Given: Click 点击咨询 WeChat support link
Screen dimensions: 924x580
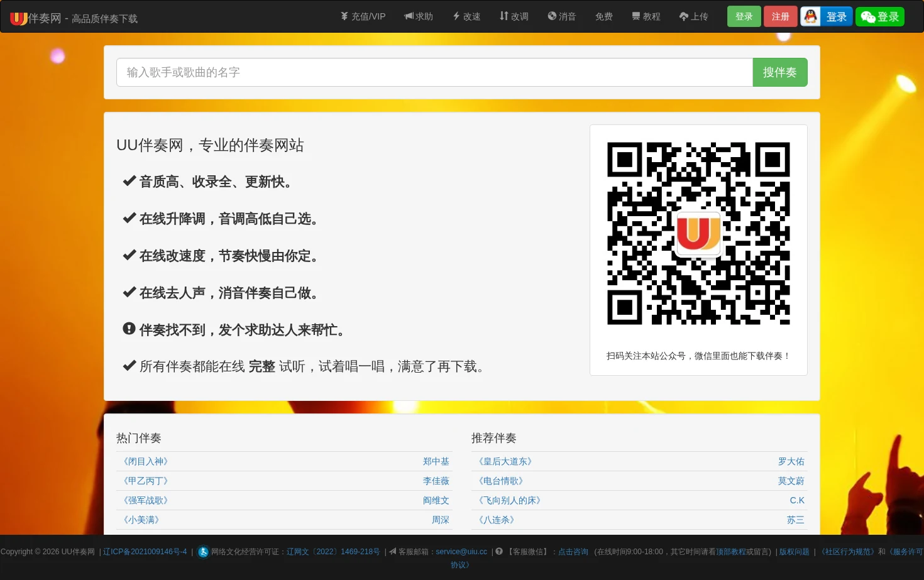Looking at the screenshot, I should click(573, 552).
